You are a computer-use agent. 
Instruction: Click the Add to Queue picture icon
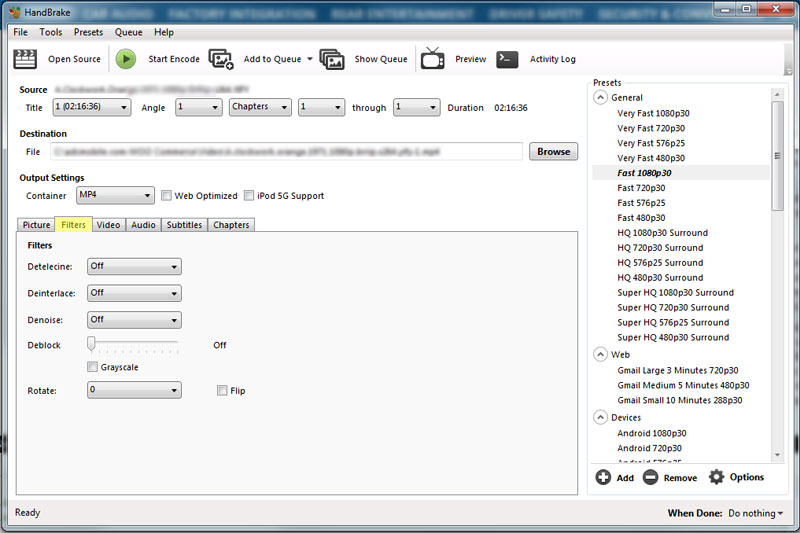click(220, 59)
